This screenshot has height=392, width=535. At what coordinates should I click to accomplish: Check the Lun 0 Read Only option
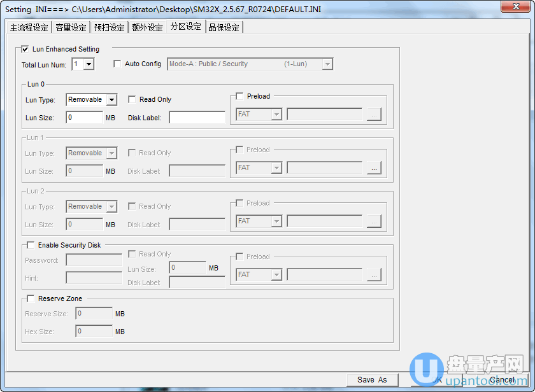coord(132,99)
